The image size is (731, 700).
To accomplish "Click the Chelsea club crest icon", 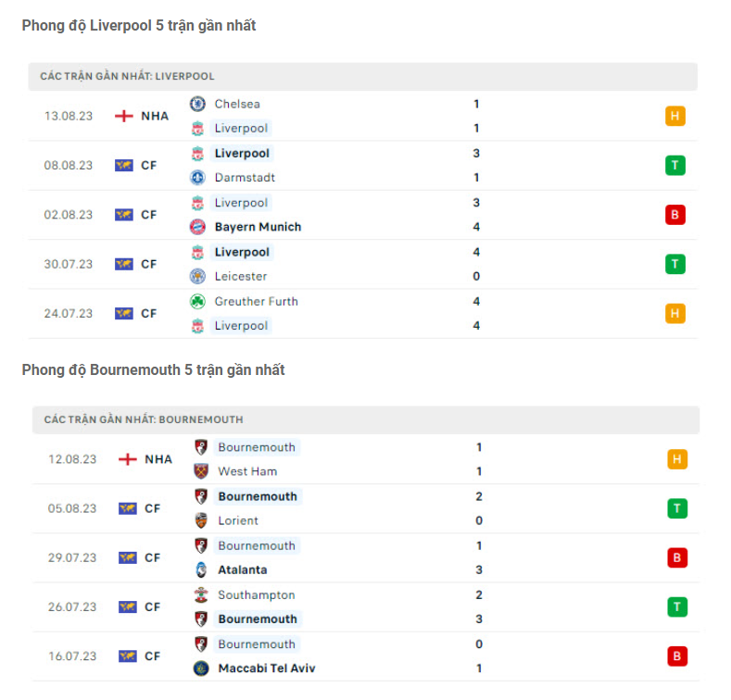I will coord(197,104).
